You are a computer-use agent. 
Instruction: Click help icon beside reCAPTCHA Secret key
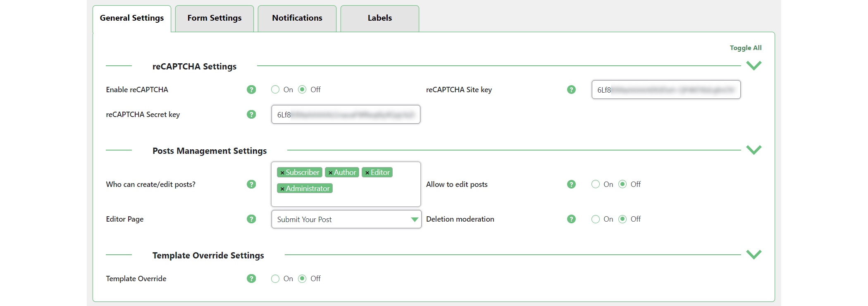tap(251, 115)
